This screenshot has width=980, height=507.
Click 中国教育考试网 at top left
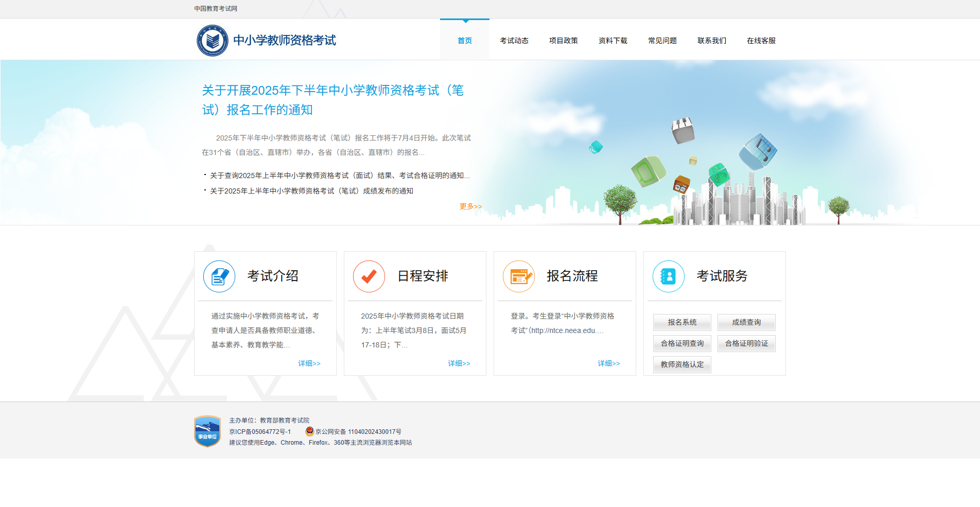pos(215,8)
